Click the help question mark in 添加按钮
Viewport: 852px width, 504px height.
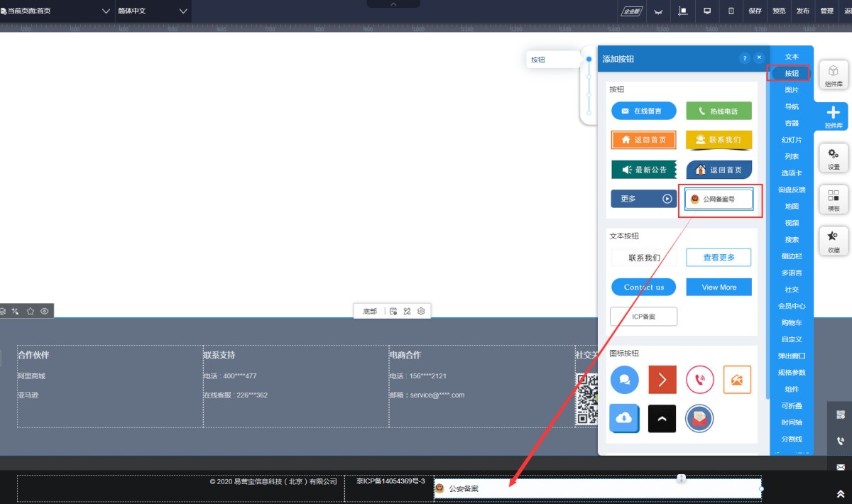click(744, 58)
